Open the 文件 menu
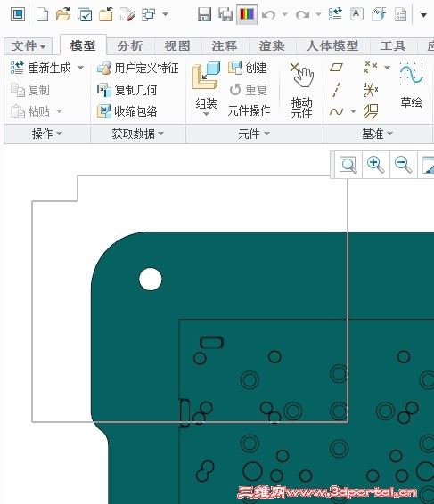This screenshot has height=504, width=434. pos(28,46)
